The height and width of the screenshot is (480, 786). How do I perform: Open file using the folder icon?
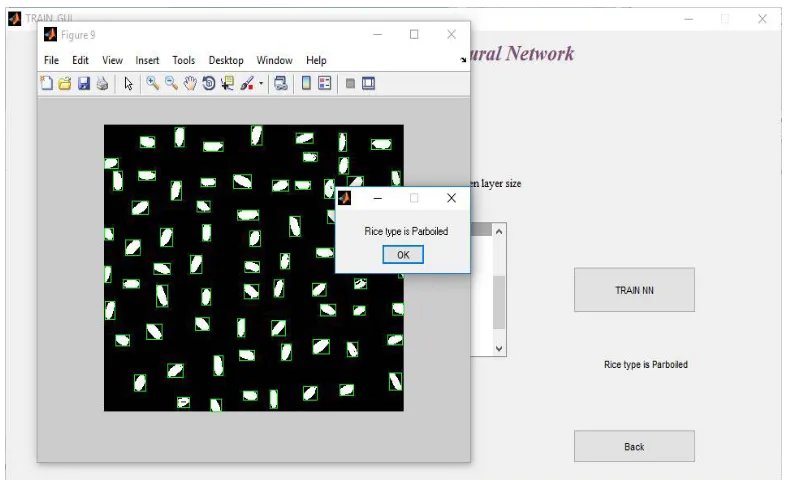tap(65, 83)
